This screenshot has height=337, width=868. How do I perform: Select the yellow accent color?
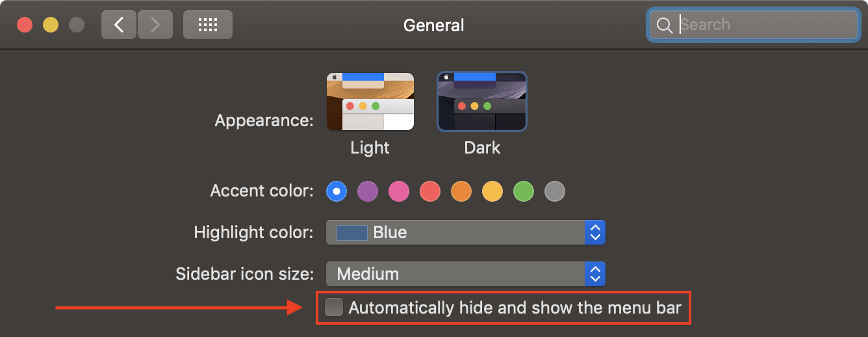[492, 191]
